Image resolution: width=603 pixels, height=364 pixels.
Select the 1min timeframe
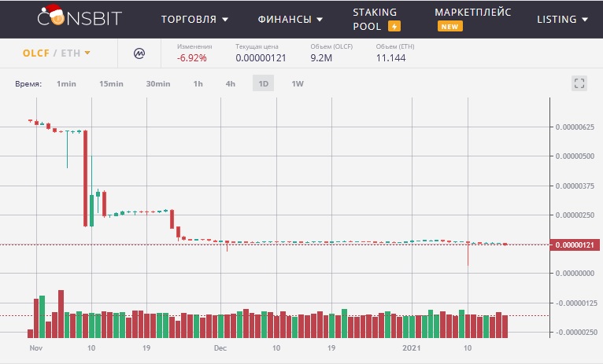(x=66, y=83)
